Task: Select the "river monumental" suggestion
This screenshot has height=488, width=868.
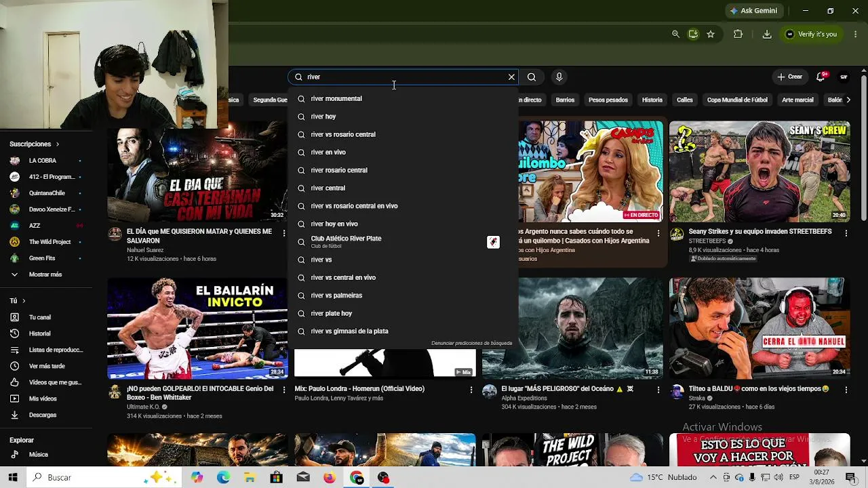Action: click(403, 99)
